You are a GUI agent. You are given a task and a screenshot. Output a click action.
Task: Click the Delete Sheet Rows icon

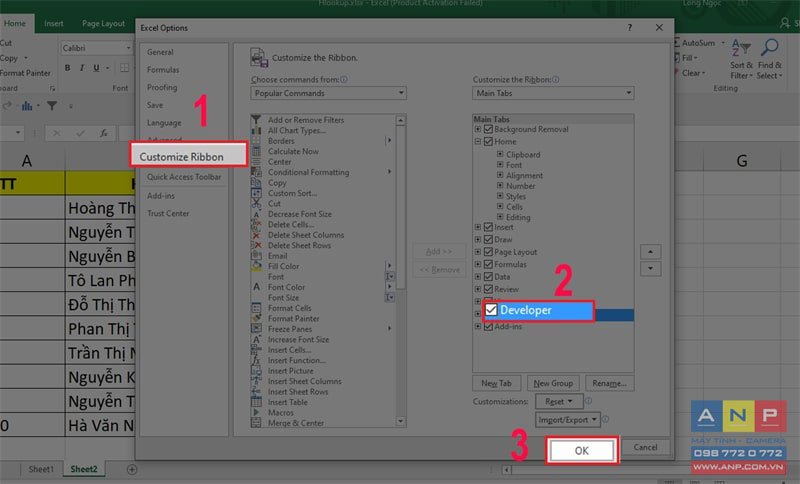[256, 245]
